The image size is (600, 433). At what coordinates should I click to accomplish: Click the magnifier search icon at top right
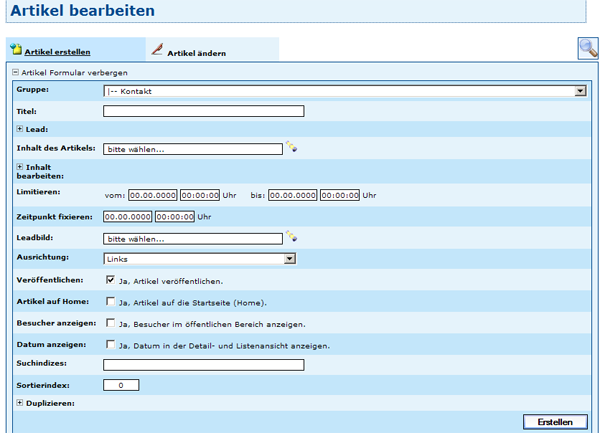pos(587,48)
